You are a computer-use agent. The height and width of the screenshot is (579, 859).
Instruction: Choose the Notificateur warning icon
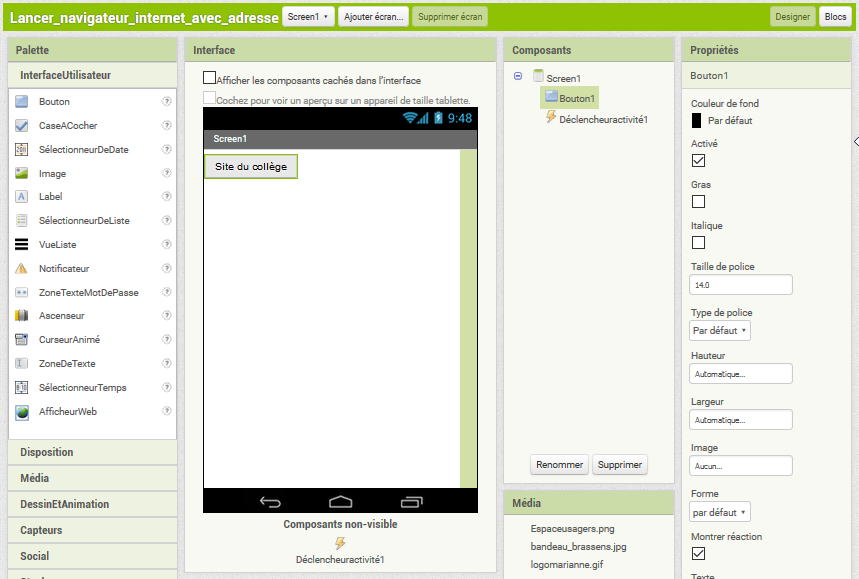click(21, 268)
